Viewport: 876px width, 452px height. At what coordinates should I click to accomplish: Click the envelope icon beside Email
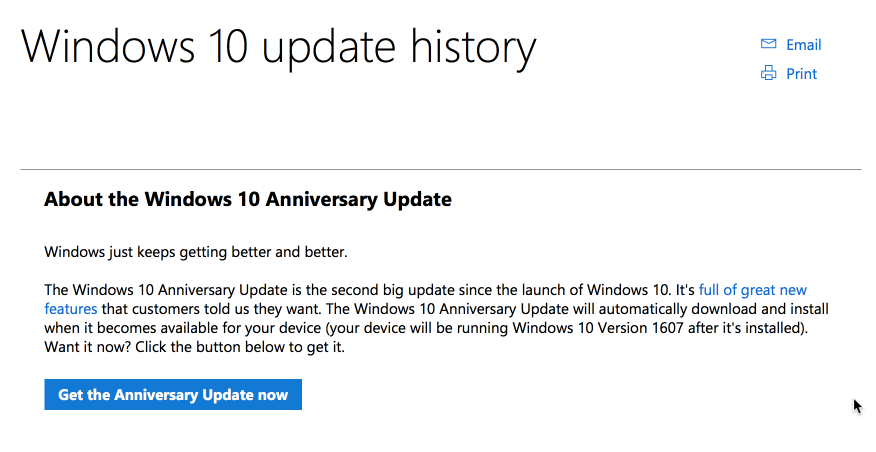(768, 44)
